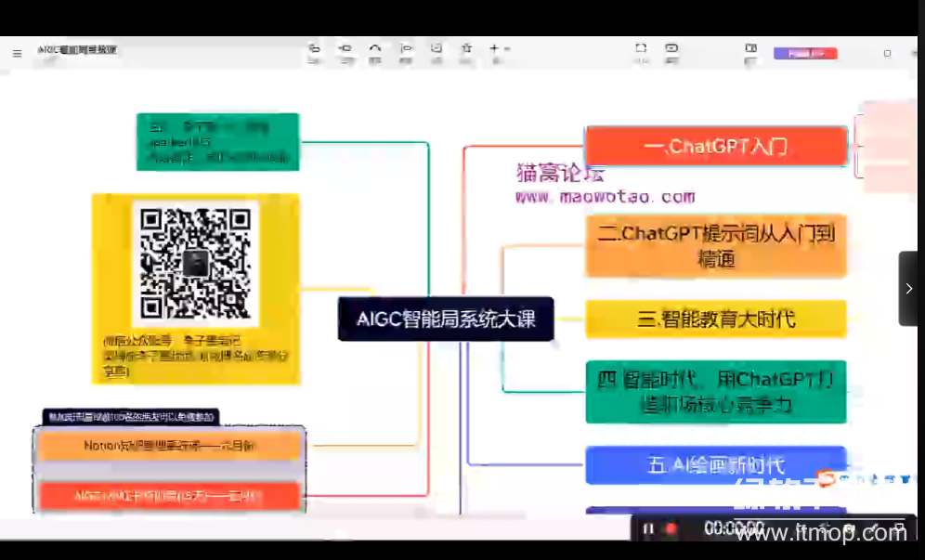
Task: Open the hamburger menu at top left
Action: [x=17, y=54]
